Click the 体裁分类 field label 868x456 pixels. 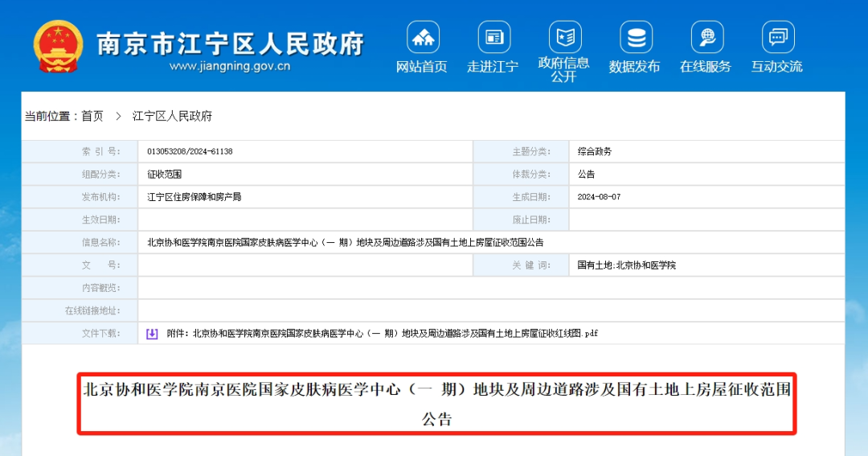point(531,174)
